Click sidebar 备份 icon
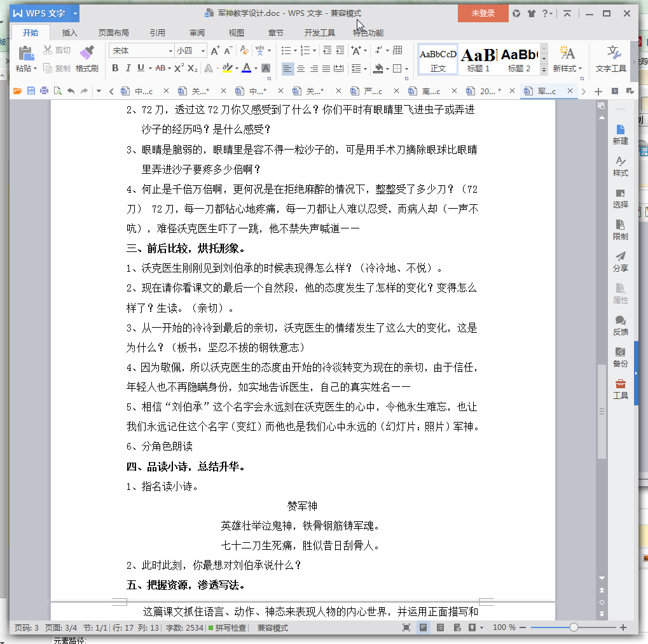The image size is (648, 644). pyautogui.click(x=620, y=358)
